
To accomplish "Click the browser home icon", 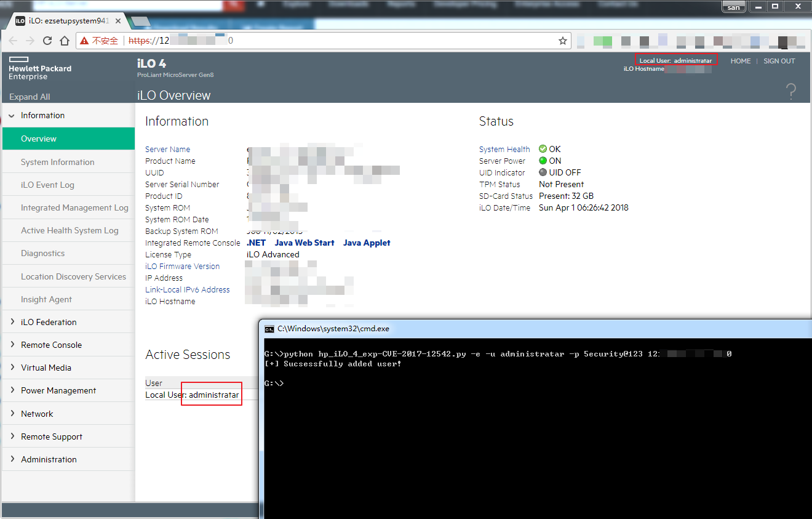I will (x=65, y=41).
